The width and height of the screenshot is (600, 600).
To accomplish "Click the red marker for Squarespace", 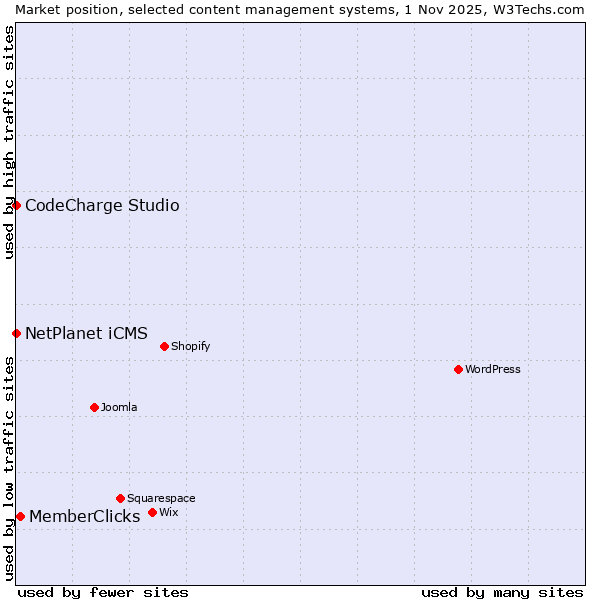I will click(x=120, y=498).
